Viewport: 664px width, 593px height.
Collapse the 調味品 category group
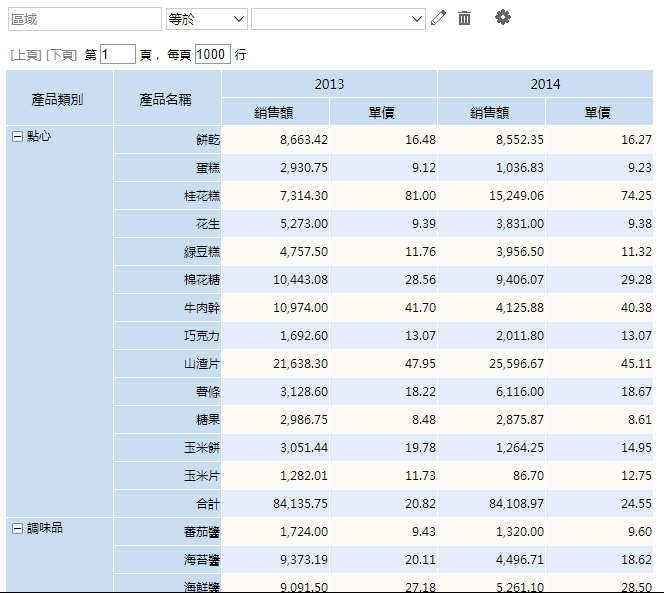[17, 528]
